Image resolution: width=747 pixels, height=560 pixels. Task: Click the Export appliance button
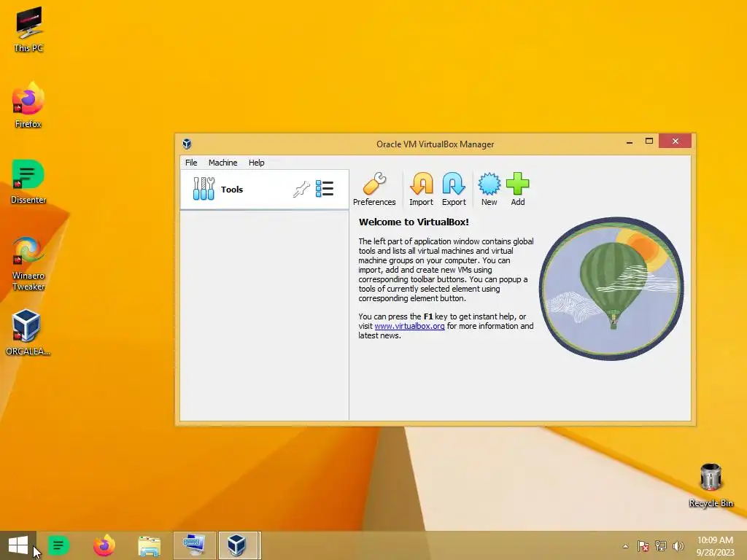[x=454, y=189]
